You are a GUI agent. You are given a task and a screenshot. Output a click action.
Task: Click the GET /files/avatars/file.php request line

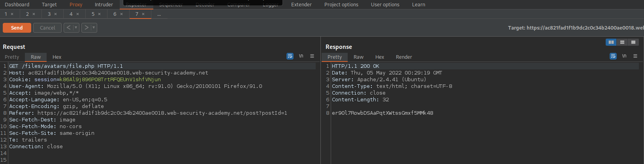coord(66,66)
